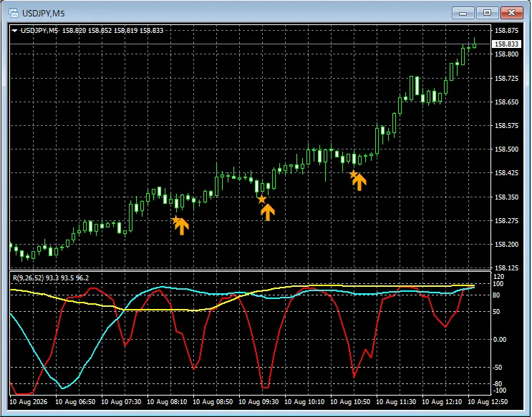Click indicator scale label 0.00
The width and height of the screenshot is (532, 417).
point(501,339)
